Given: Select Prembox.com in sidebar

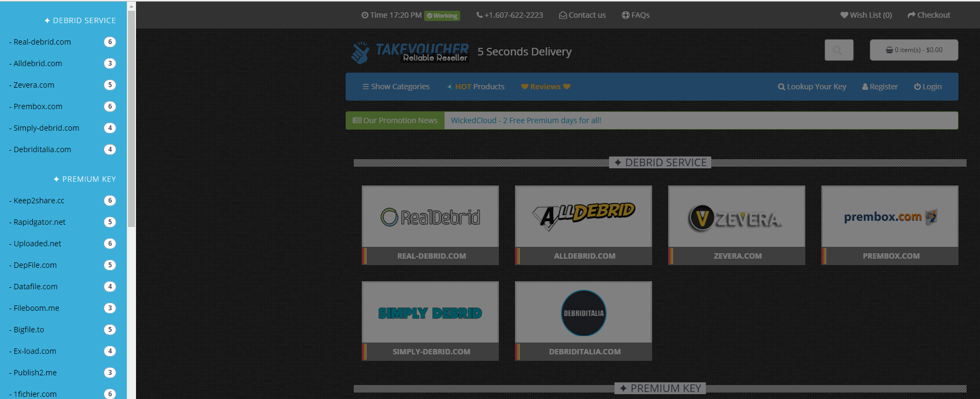Looking at the screenshot, I should click(38, 106).
